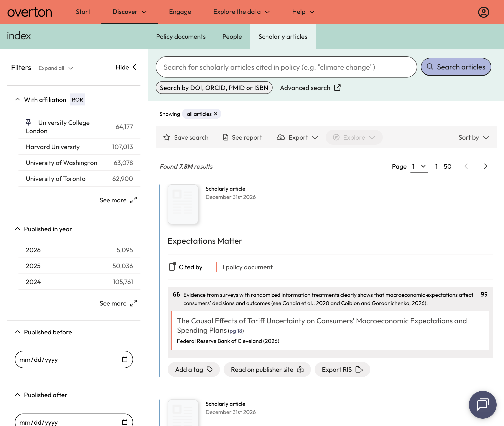Remove the 'all articles' filter chip
The image size is (504, 426).
(216, 114)
